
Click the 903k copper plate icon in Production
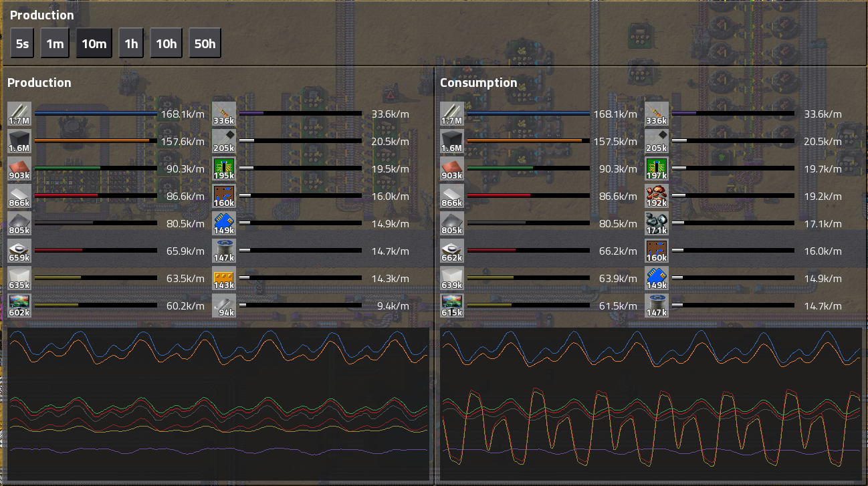19,169
